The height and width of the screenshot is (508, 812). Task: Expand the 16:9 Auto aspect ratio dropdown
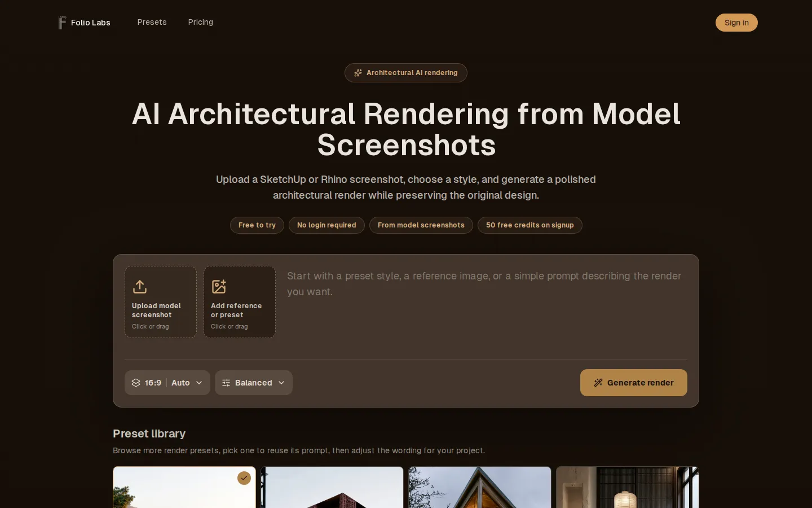point(167,383)
